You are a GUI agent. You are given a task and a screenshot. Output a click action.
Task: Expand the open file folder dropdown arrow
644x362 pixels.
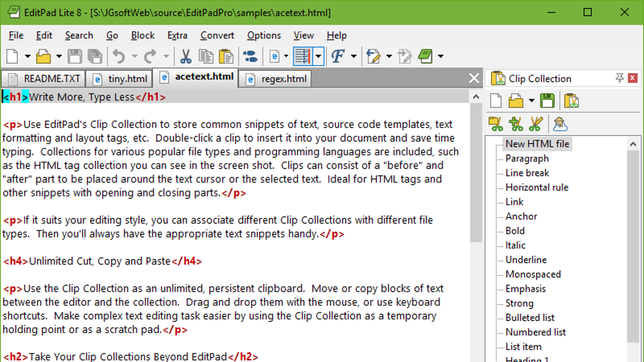point(59,56)
